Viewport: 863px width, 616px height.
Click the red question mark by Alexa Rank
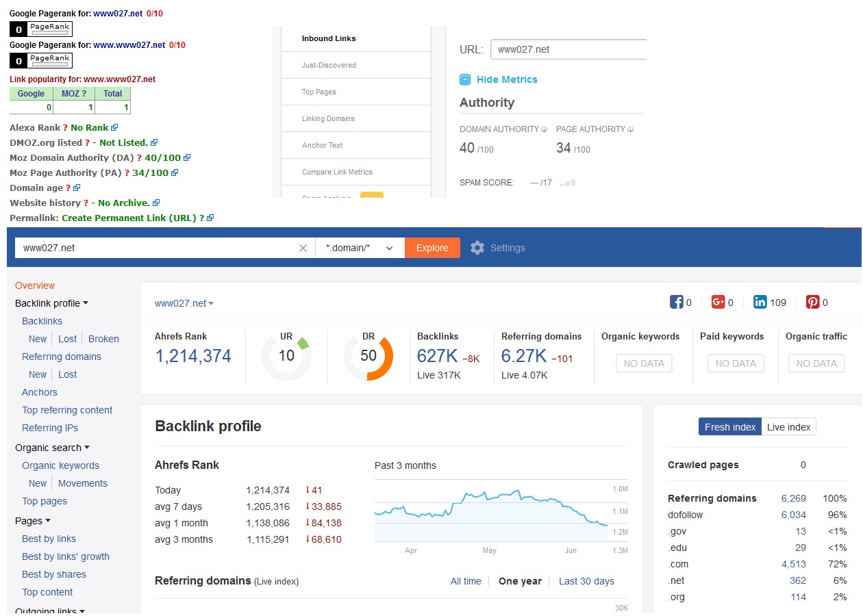tap(66, 127)
